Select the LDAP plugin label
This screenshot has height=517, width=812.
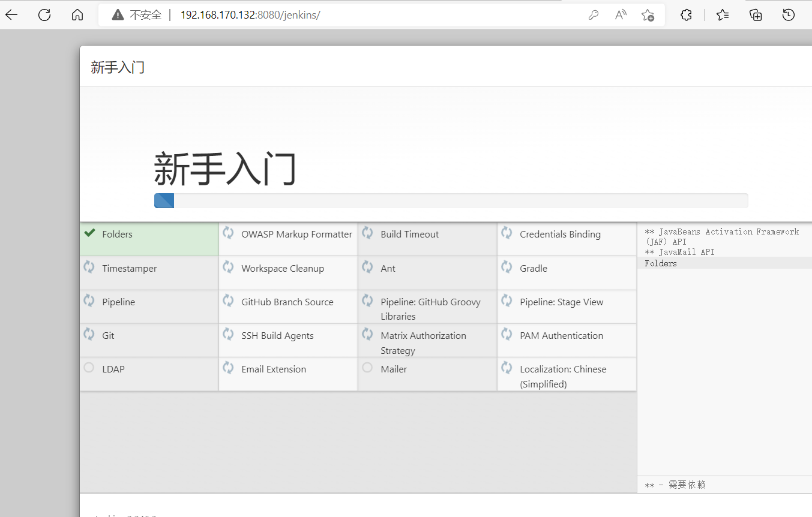[x=113, y=369]
